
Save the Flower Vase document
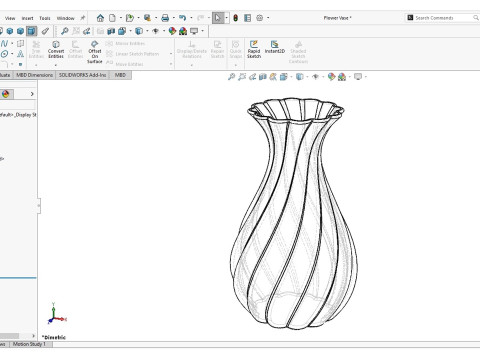[147, 18]
